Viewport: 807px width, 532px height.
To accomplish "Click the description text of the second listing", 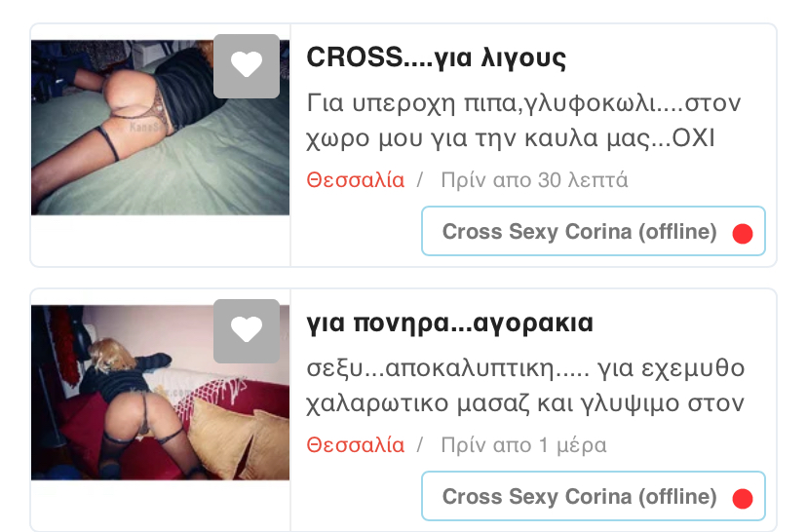I will (x=525, y=386).
